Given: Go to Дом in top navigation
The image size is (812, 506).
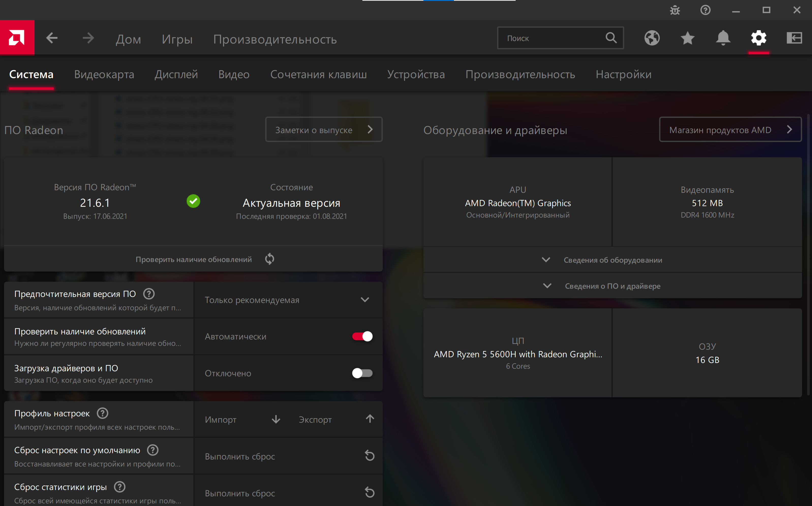Looking at the screenshot, I should tap(128, 39).
